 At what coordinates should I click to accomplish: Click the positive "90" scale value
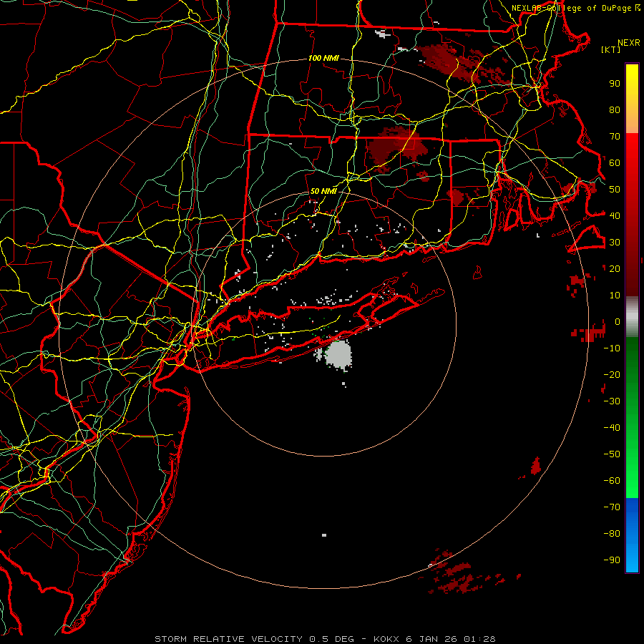(615, 84)
